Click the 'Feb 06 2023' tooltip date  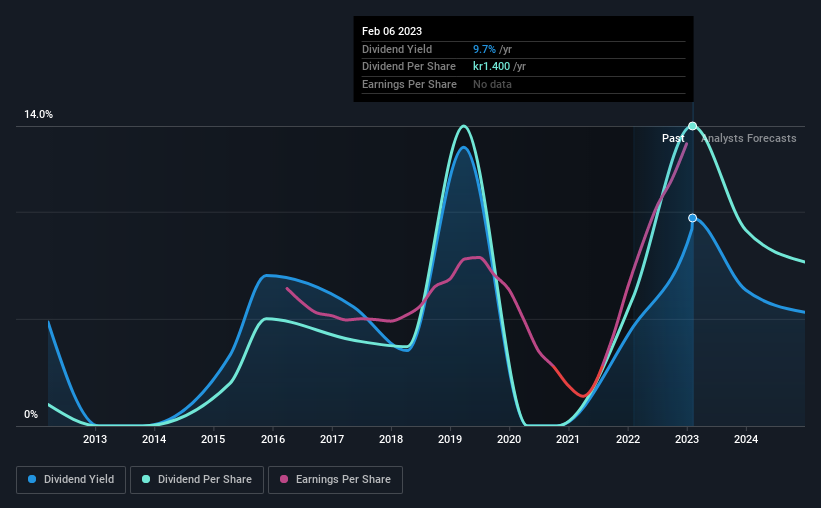tap(392, 31)
